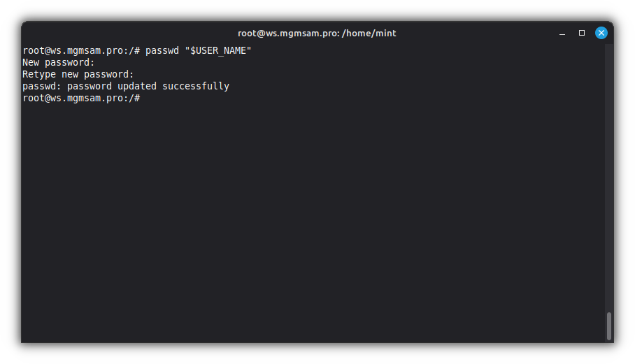Click the passwd command on the first line
635x364 pixels.
click(162, 51)
